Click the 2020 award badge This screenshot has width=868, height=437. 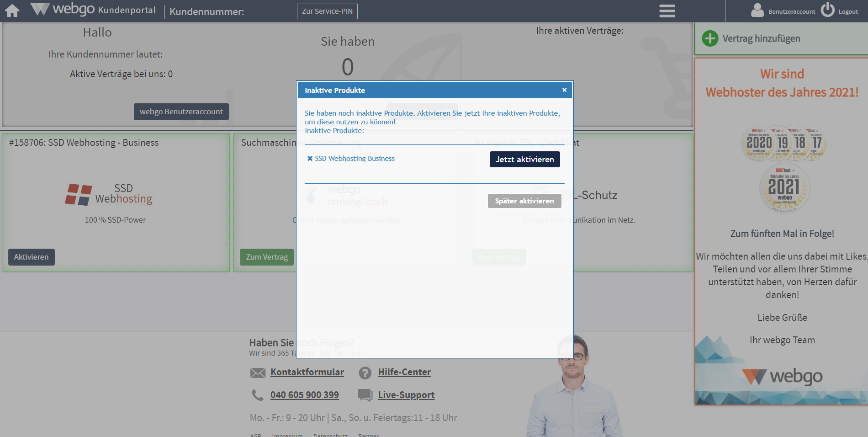[759, 143]
